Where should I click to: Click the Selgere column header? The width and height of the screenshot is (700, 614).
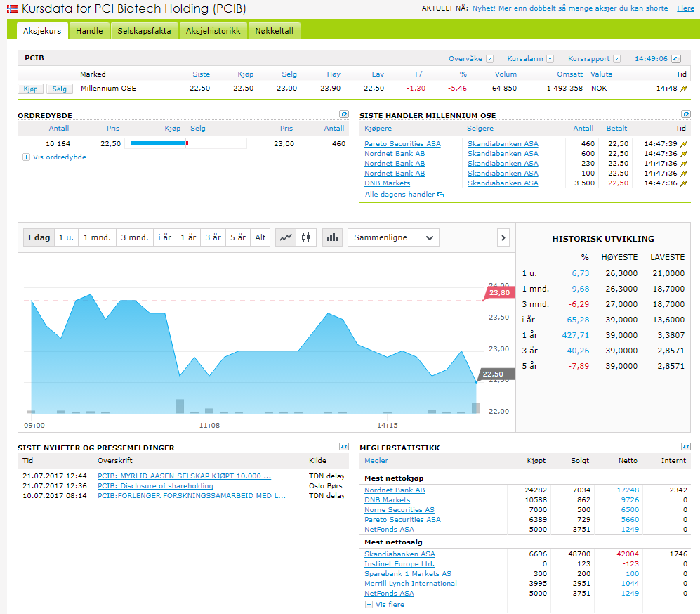[x=480, y=128]
